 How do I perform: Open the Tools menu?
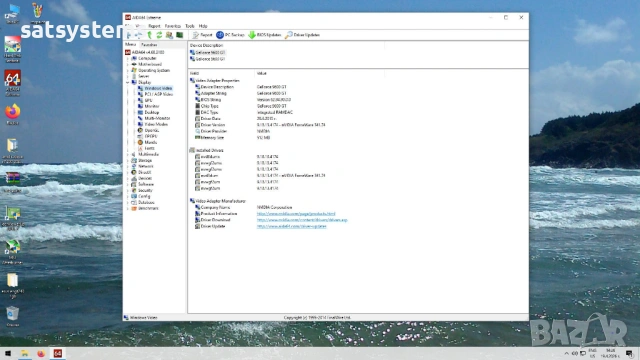coord(190,26)
